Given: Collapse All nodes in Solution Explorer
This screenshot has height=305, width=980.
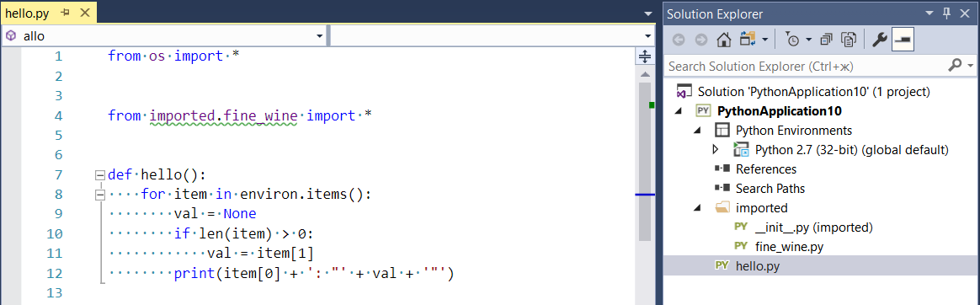Looking at the screenshot, I should pyautogui.click(x=826, y=40).
